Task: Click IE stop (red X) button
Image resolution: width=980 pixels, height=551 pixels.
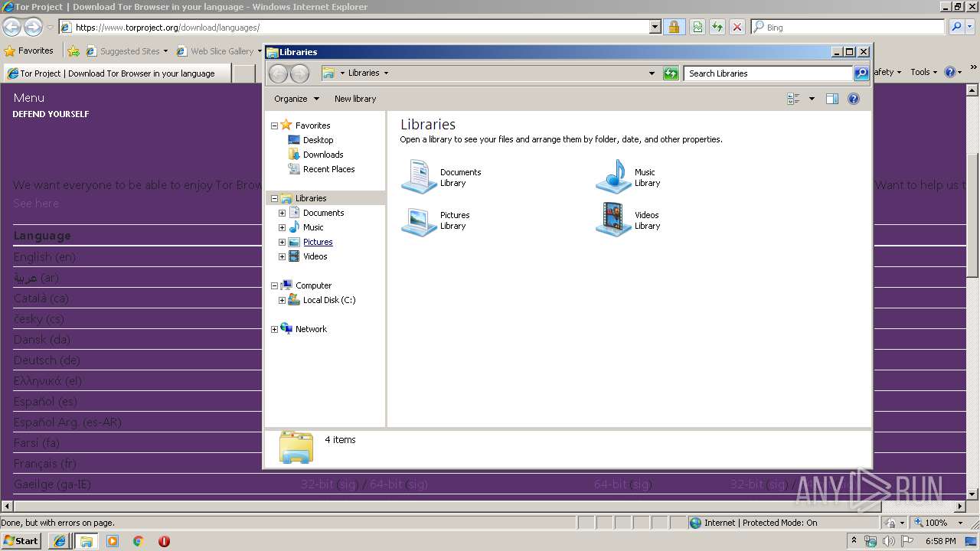Action: tap(737, 27)
